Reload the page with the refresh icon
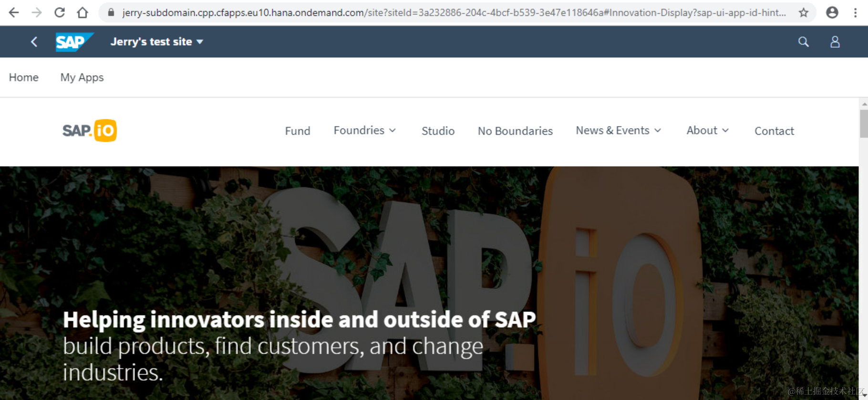This screenshot has height=400, width=868. [x=60, y=12]
